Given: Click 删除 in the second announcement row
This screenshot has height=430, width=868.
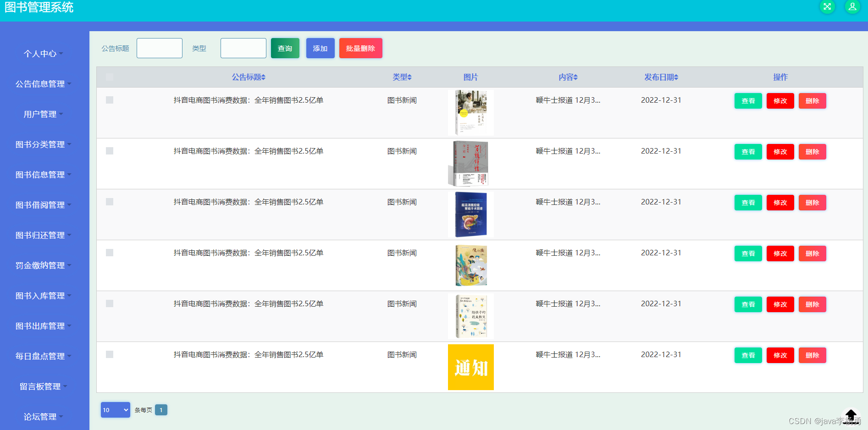Looking at the screenshot, I should 813,152.
